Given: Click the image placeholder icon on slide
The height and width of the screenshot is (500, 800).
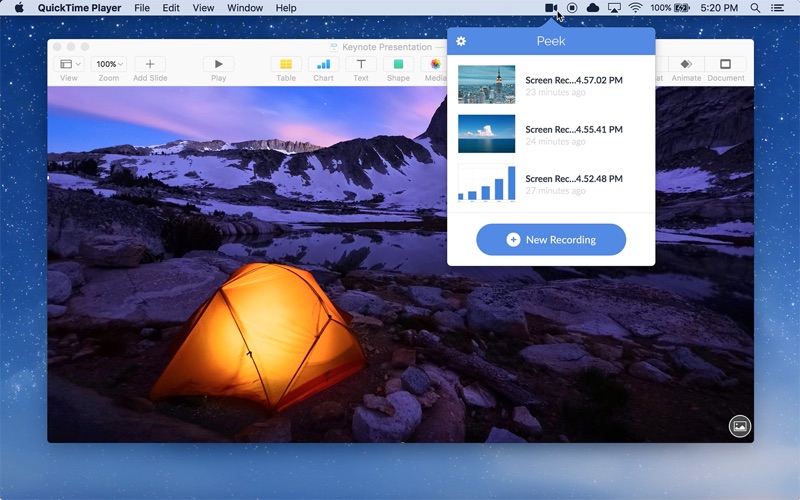Looking at the screenshot, I should 740,426.
